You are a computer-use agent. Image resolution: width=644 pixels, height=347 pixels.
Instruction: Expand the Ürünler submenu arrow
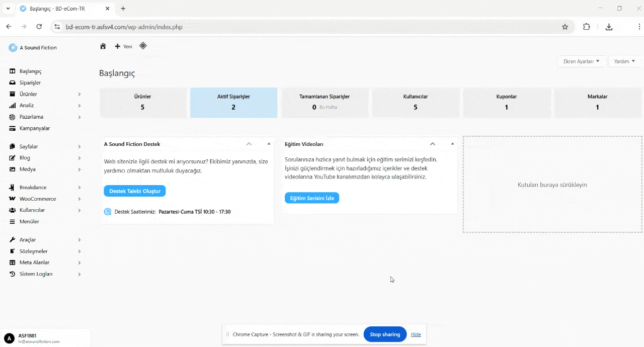79,94
